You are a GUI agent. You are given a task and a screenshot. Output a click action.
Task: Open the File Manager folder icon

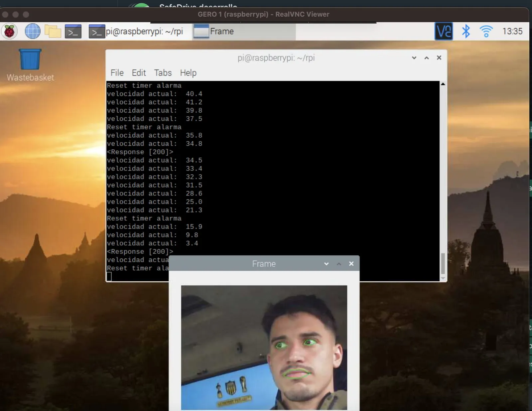pyautogui.click(x=53, y=32)
